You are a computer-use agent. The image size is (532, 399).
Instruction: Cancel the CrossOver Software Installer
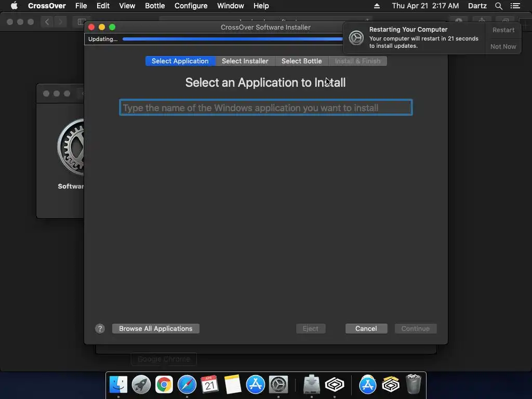point(366,328)
